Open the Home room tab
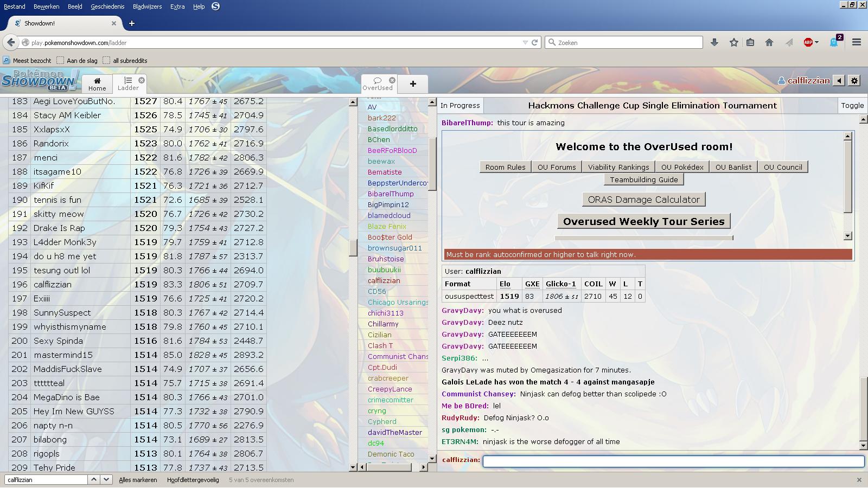The width and height of the screenshot is (868, 488). (97, 84)
